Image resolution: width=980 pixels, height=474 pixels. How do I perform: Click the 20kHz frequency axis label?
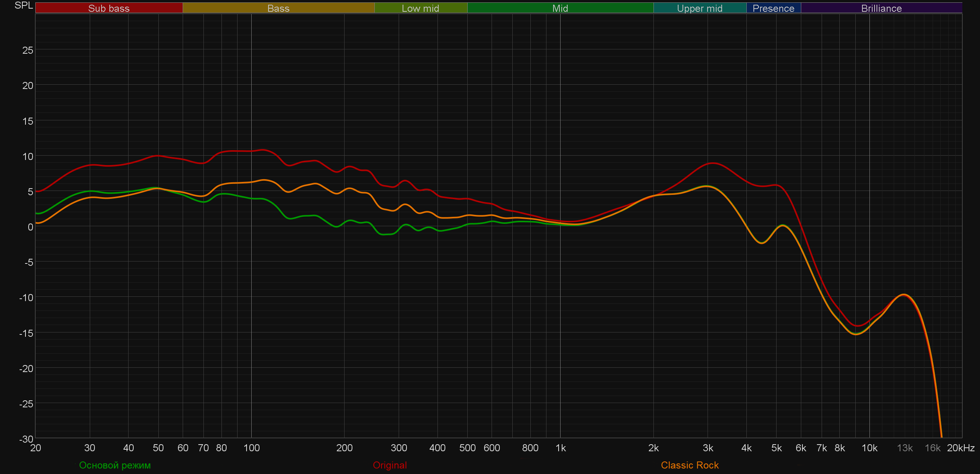(960, 448)
